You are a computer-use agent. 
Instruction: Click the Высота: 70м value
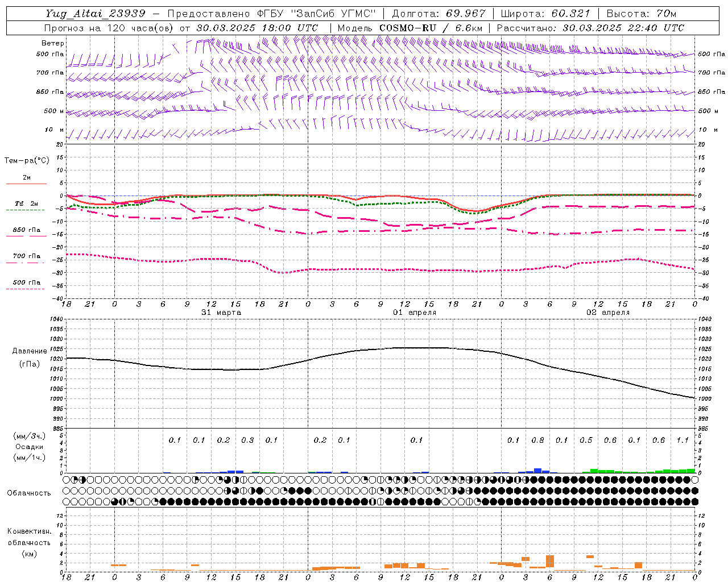point(642,14)
